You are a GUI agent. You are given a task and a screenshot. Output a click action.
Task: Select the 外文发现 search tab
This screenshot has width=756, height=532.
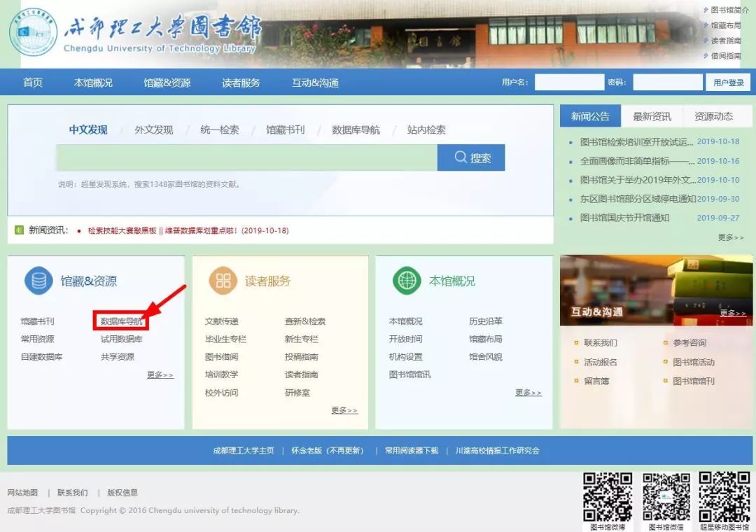(x=154, y=129)
